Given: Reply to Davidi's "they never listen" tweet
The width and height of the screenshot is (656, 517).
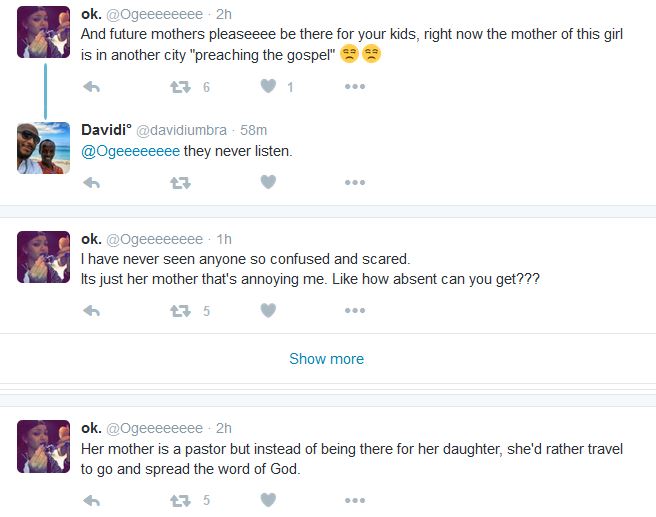Looking at the screenshot, I should pyautogui.click(x=91, y=183).
